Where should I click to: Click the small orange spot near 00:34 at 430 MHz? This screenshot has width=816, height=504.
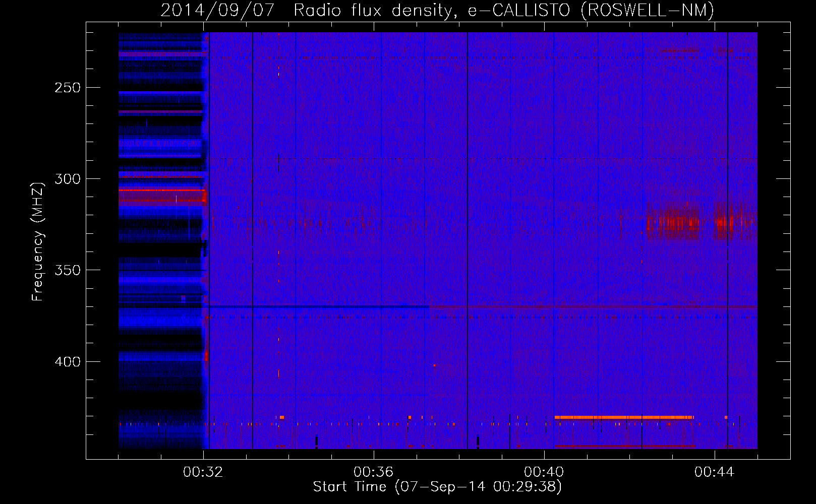(x=281, y=417)
